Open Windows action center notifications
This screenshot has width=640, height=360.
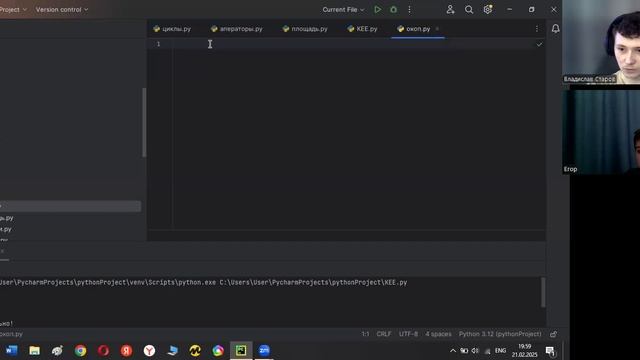pos(550,351)
